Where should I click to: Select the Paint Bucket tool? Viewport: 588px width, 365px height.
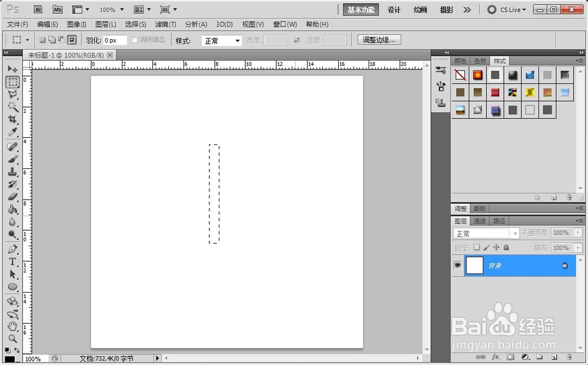12,209
